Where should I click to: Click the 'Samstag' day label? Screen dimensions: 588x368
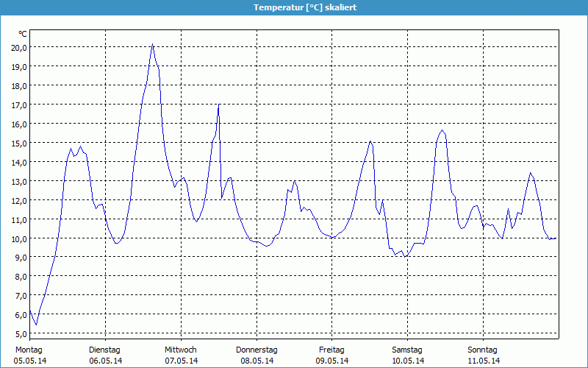(407, 350)
